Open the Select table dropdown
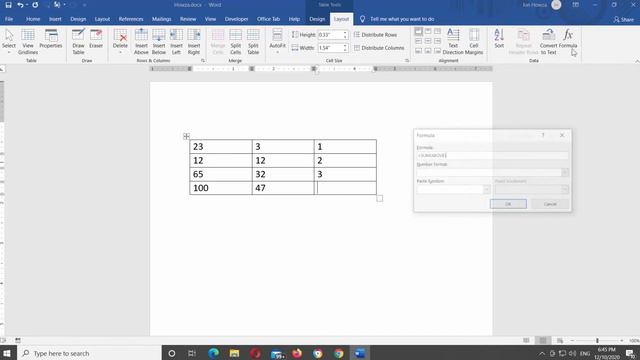This screenshot has width=640, height=360. pyautogui.click(x=9, y=42)
